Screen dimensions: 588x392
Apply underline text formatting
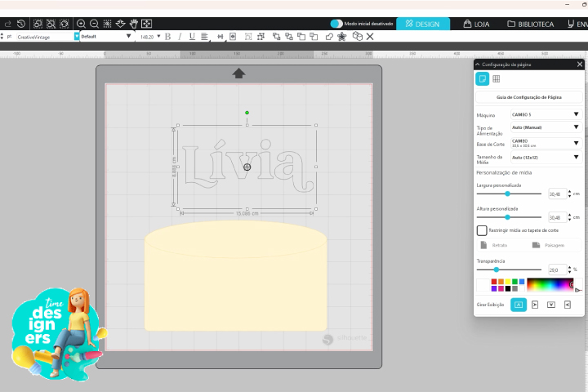[192, 37]
